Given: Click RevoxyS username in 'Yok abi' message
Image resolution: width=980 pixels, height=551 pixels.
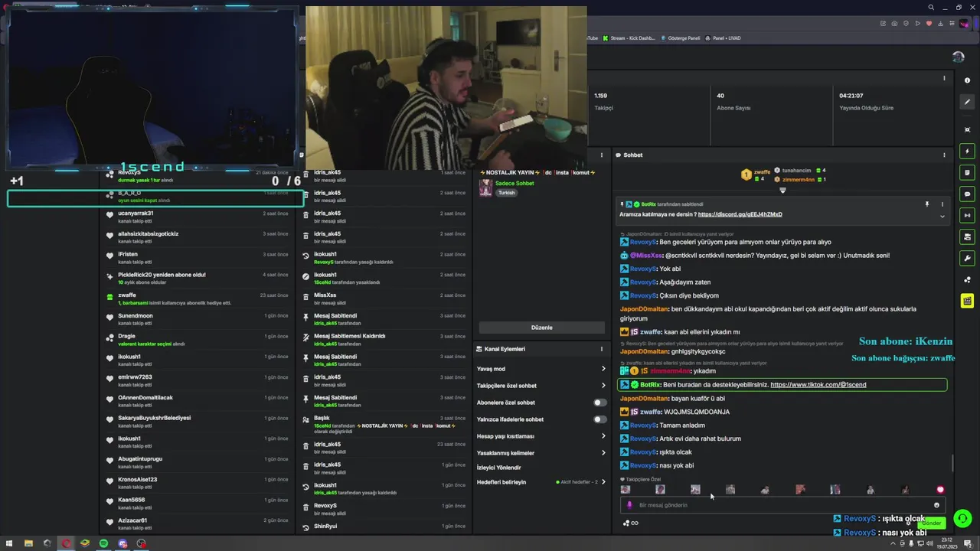Looking at the screenshot, I should point(643,269).
